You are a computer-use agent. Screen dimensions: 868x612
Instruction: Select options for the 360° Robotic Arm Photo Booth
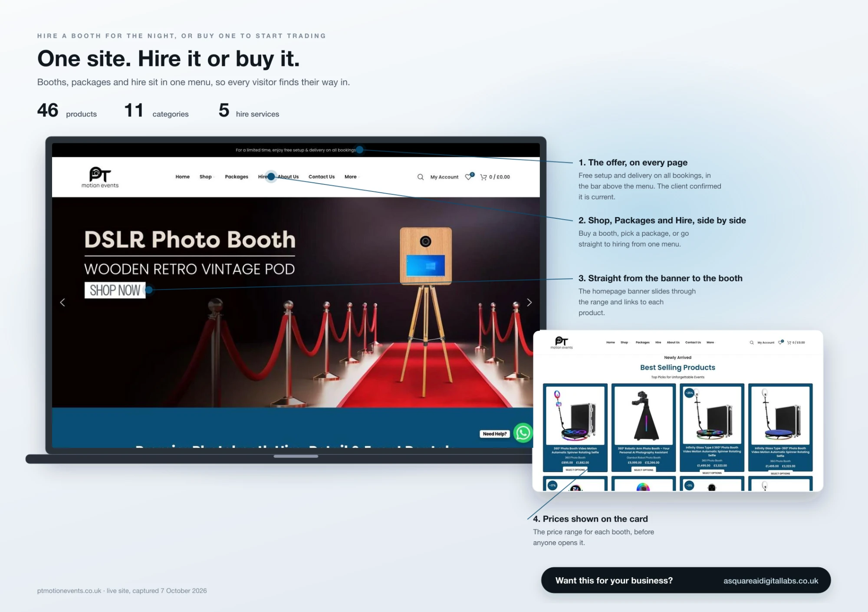pos(644,470)
